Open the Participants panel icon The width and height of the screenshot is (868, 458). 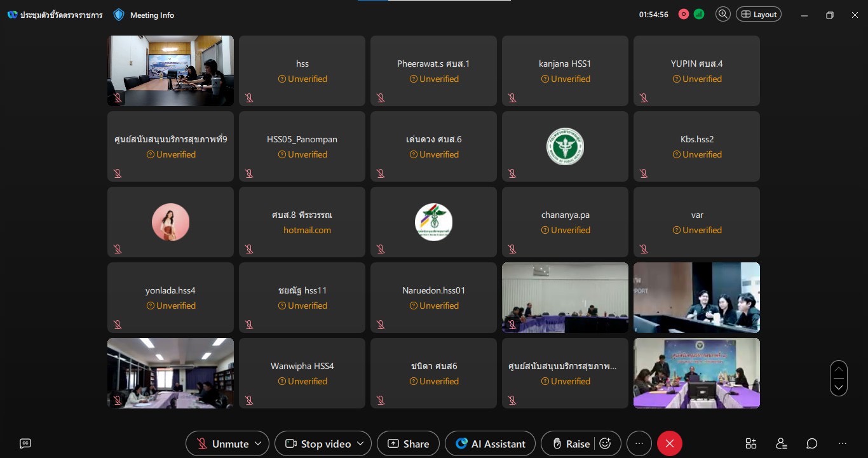pyautogui.click(x=782, y=443)
